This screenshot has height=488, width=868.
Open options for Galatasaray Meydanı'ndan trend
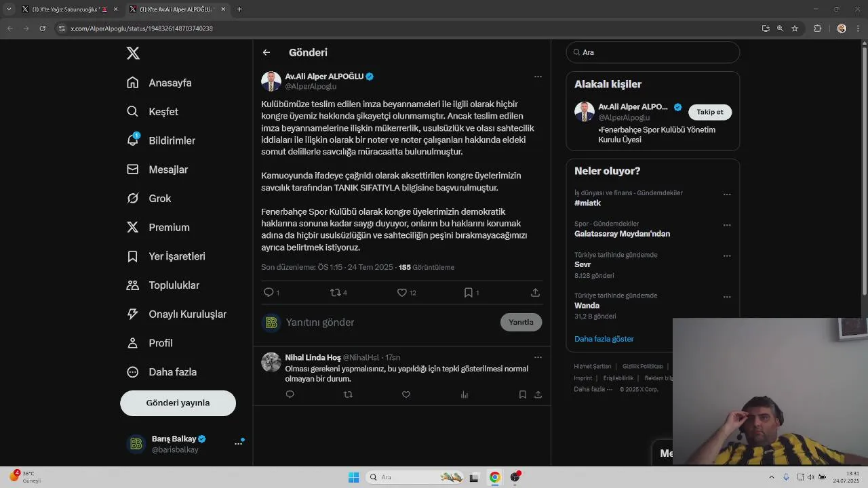[x=727, y=225]
